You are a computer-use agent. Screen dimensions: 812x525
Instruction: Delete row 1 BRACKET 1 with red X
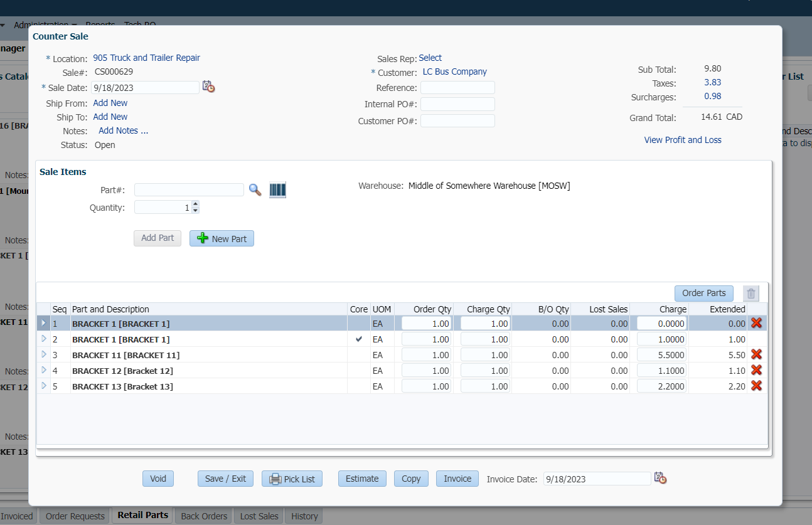756,323
